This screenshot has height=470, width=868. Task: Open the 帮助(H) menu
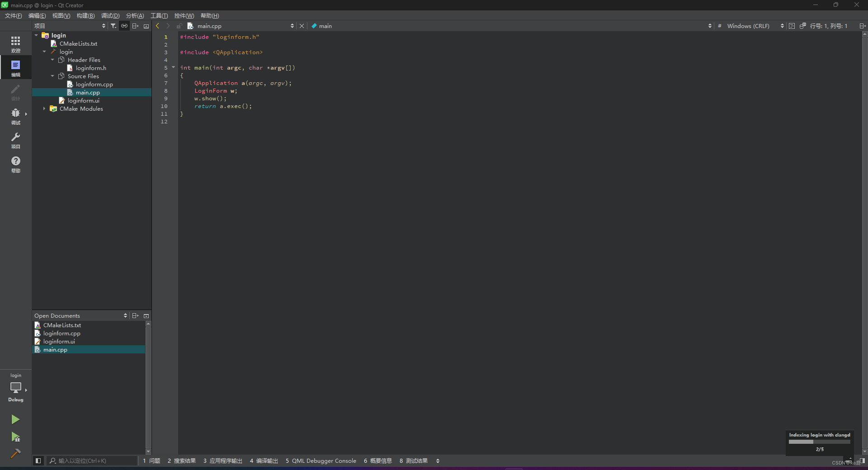tap(210, 15)
